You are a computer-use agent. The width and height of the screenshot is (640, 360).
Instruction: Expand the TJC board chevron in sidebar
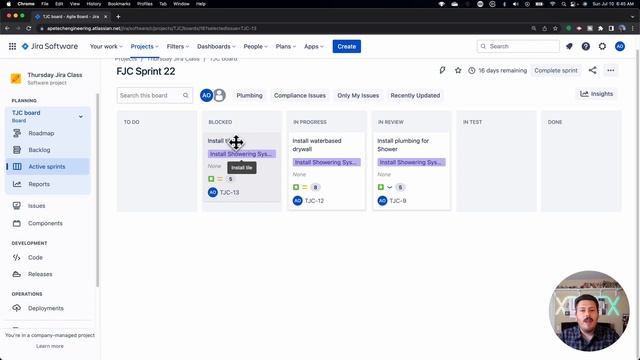[x=81, y=116]
